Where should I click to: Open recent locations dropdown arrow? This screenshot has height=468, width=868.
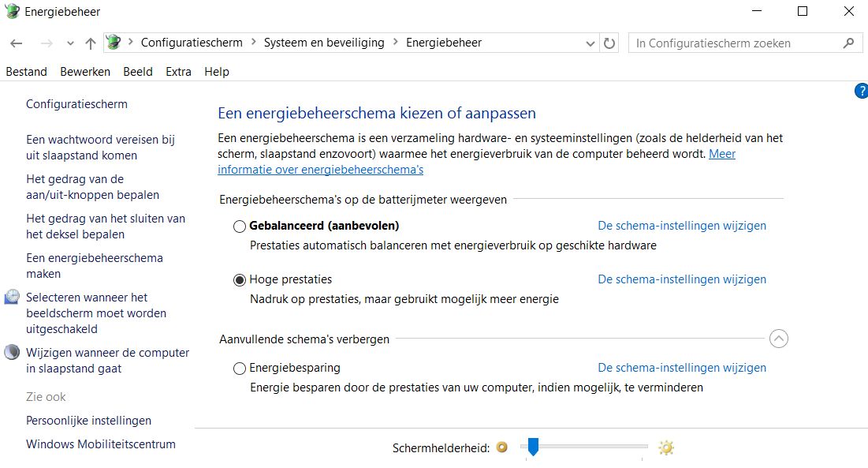point(70,43)
